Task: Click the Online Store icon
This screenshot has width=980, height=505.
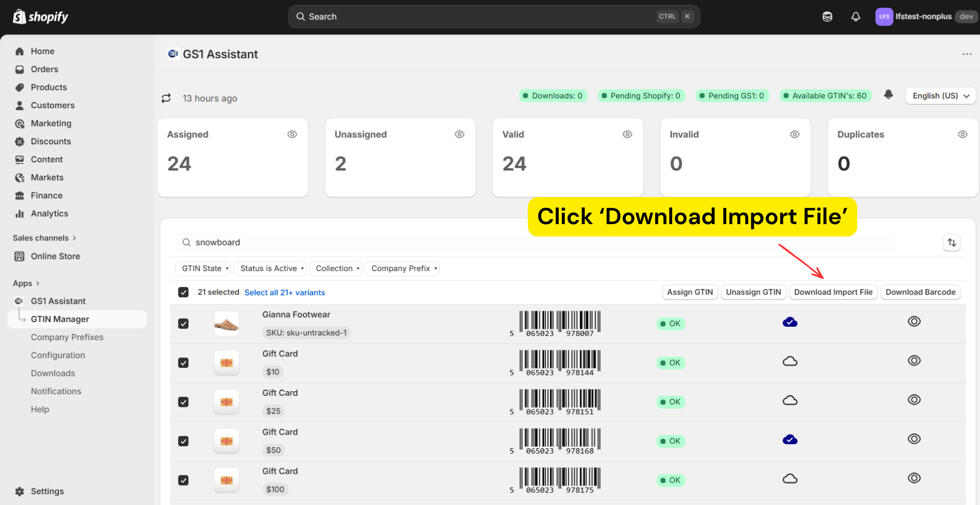Action: click(x=19, y=256)
